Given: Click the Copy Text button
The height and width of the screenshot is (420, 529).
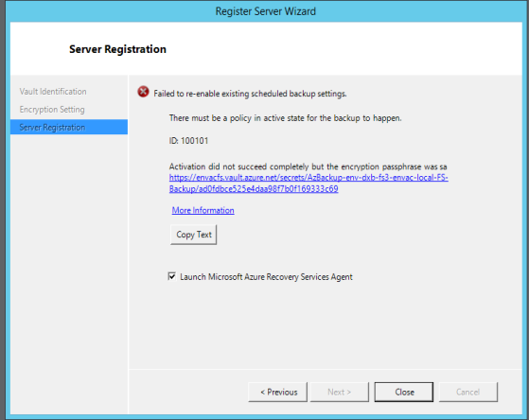Looking at the screenshot, I should [x=194, y=235].
